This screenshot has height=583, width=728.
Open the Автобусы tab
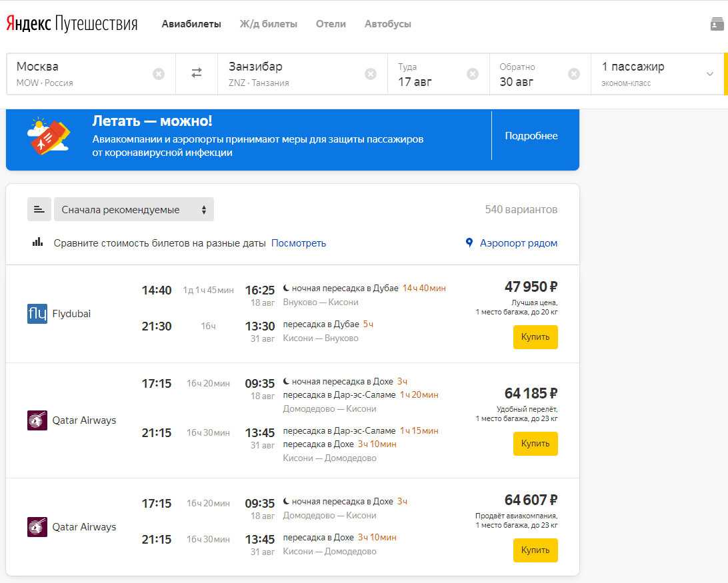(x=388, y=24)
